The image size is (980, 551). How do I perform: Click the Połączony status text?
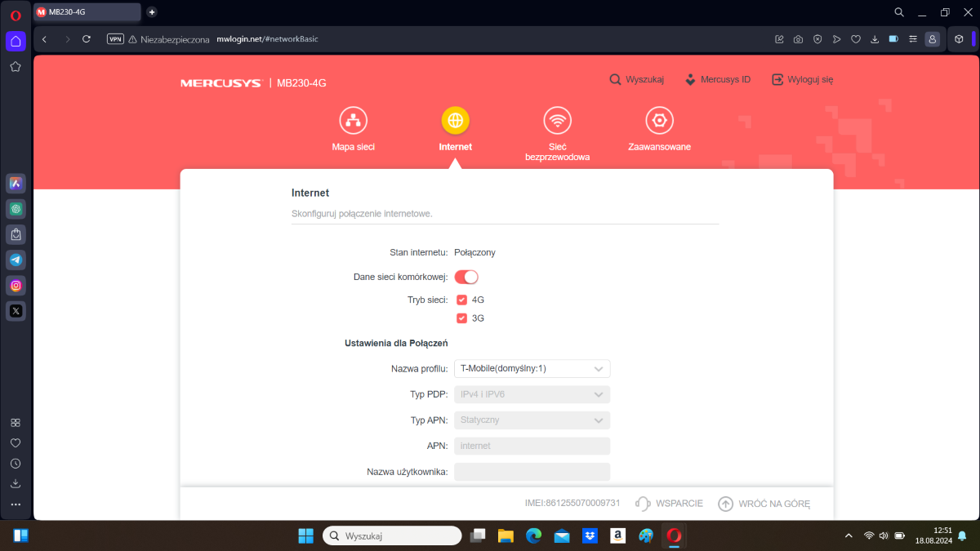[x=474, y=252]
